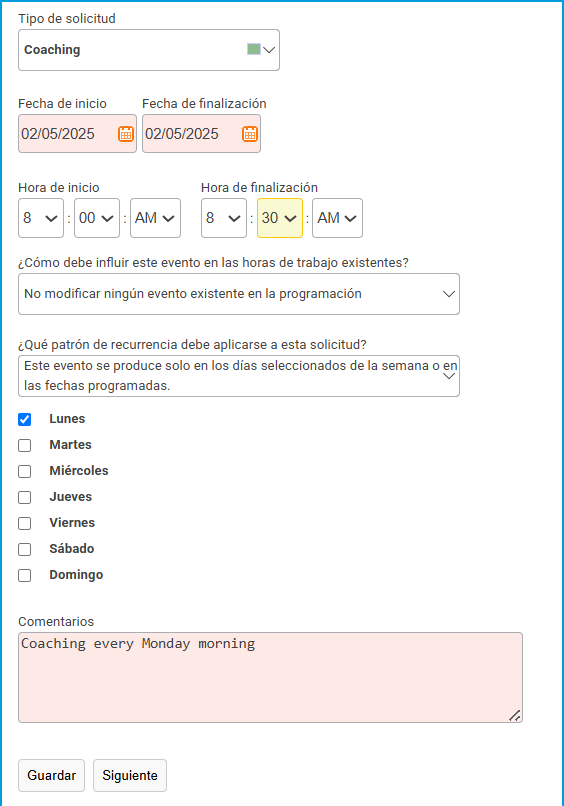Uncheck the Lunes checkbox
Viewport: 564px width, 806px height.
[x=25, y=419]
